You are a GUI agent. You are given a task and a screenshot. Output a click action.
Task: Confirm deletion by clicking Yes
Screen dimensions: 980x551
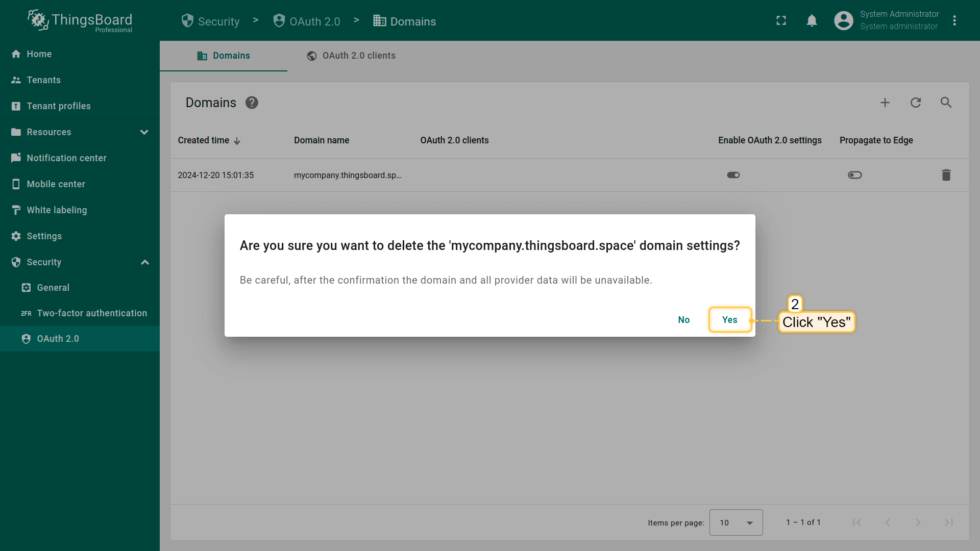click(729, 320)
